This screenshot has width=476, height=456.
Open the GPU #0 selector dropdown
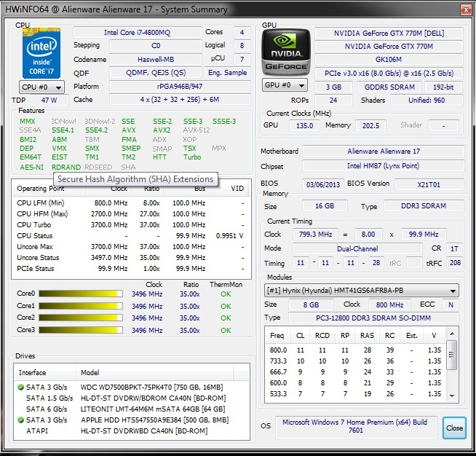[285, 85]
